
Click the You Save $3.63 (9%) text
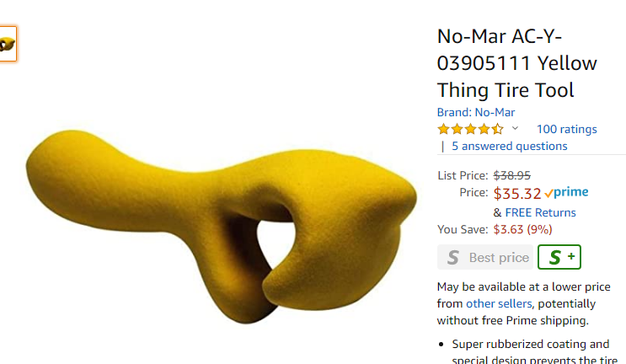pyautogui.click(x=495, y=229)
